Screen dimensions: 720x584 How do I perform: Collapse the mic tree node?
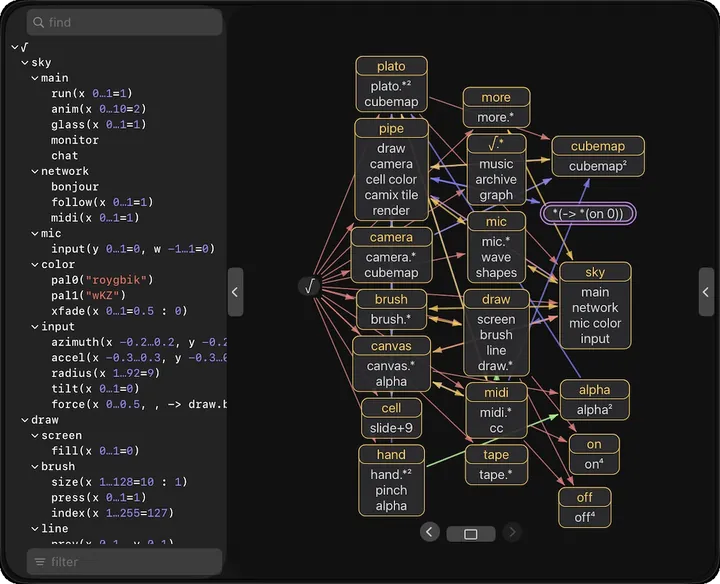pos(34,233)
